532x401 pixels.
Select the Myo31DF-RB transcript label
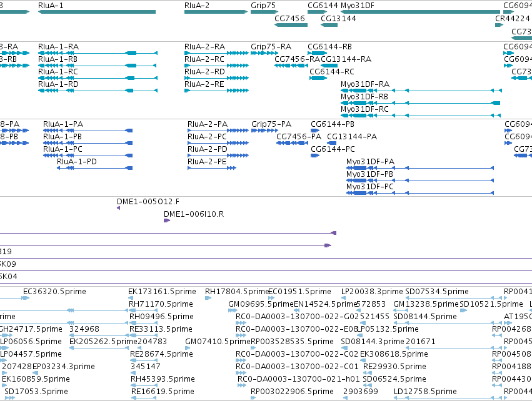(364, 97)
